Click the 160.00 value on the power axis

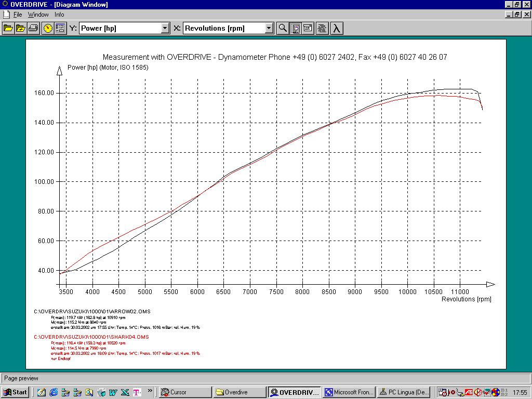point(44,93)
